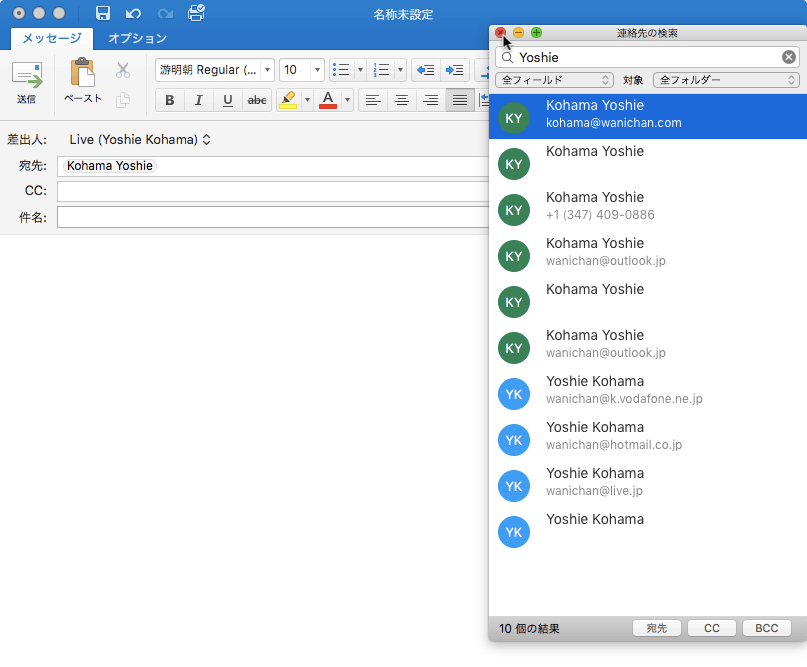Toggle italic formatting

coord(199,100)
